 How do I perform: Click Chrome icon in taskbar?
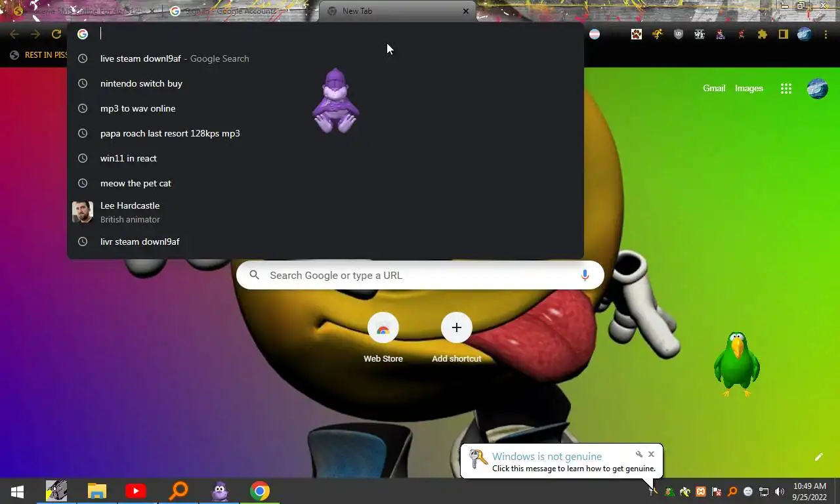tap(260, 491)
